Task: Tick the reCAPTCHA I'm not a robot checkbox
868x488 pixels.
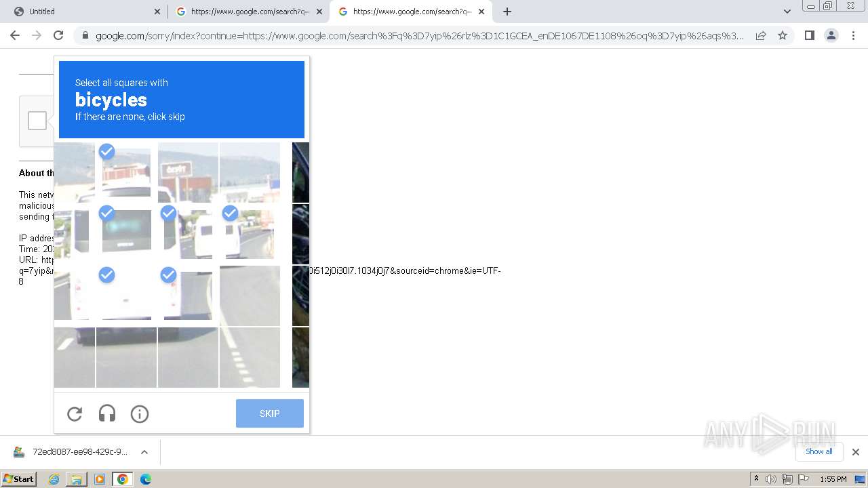Action: pyautogui.click(x=37, y=121)
